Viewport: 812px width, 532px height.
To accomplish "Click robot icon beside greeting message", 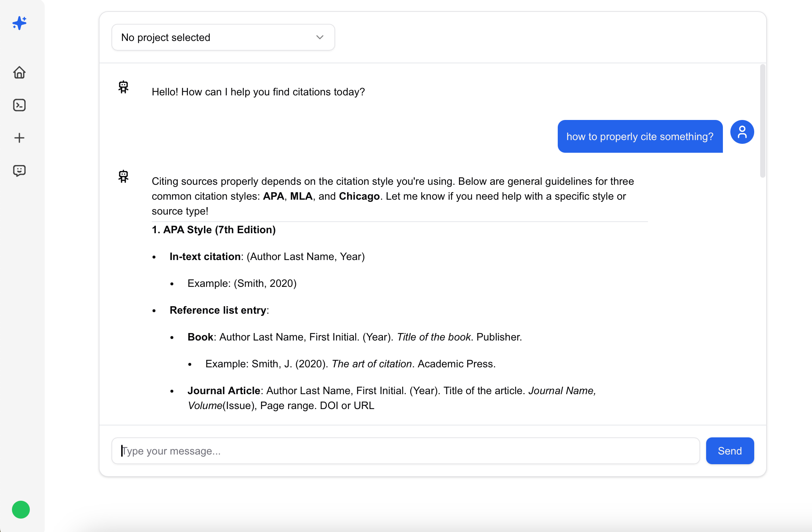I will [123, 87].
